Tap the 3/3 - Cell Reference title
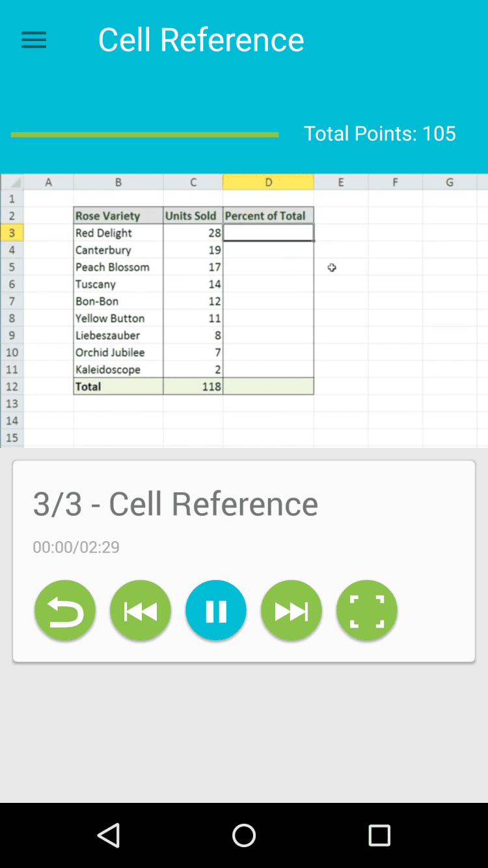This screenshot has width=488, height=868. point(176,504)
